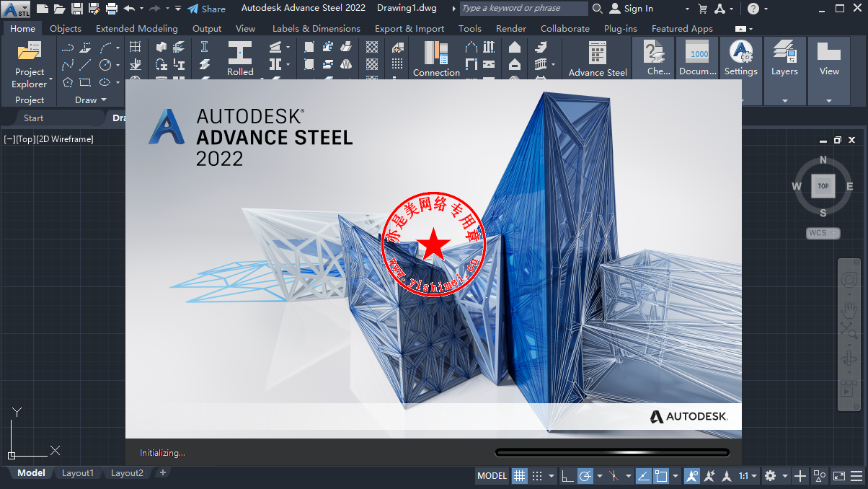This screenshot has height=489, width=868.
Task: Click the keyword search input field
Action: pos(523,9)
